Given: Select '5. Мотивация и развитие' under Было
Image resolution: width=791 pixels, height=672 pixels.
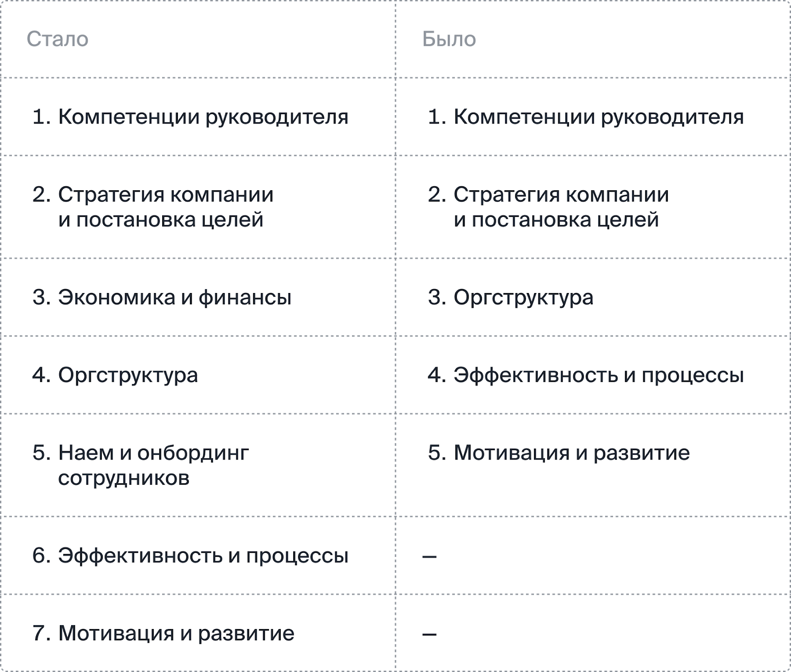Looking at the screenshot, I should (559, 453).
